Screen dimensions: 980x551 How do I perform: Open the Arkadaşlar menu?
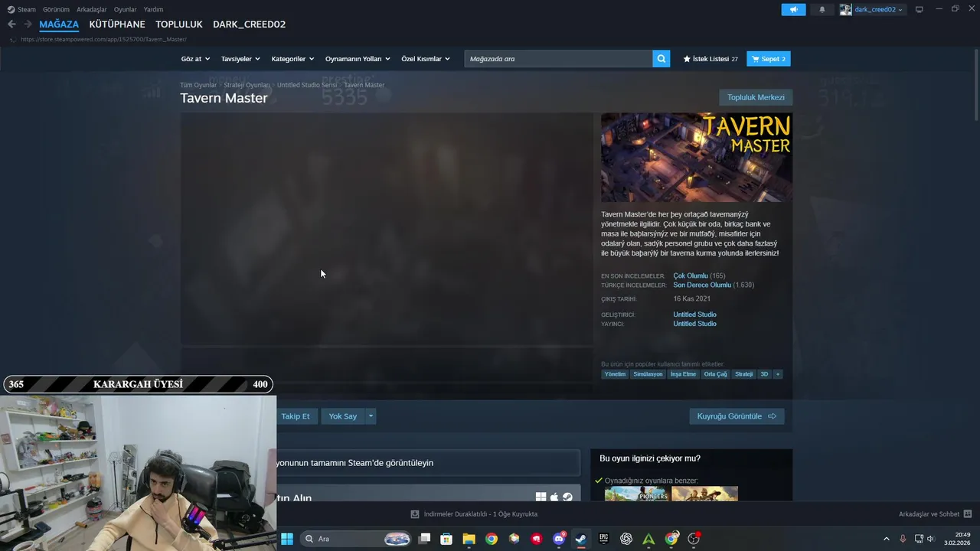(x=92, y=9)
